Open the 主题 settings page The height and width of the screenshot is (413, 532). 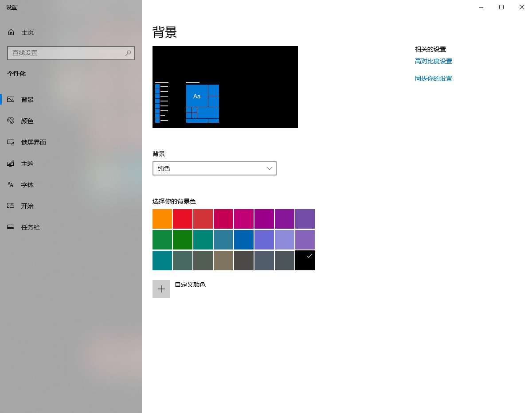tap(71, 164)
